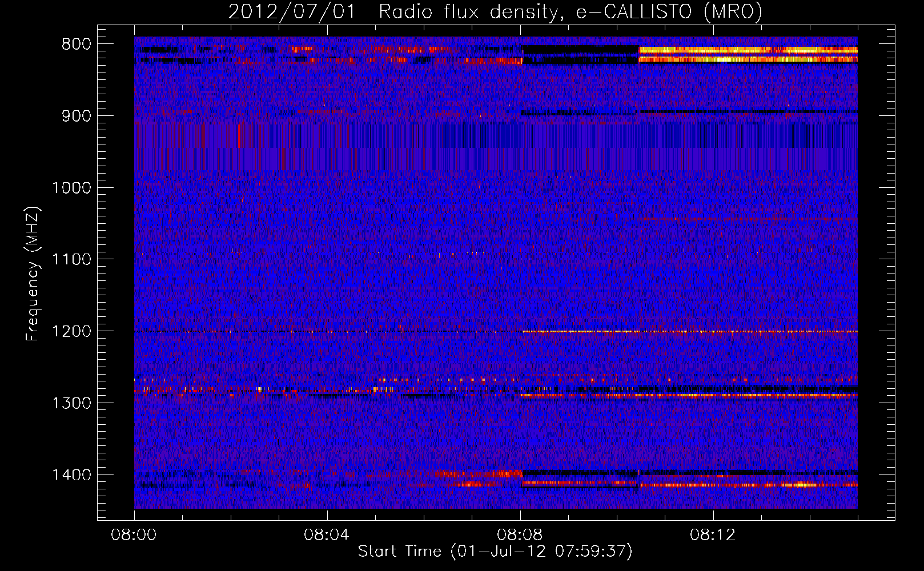
Task: Click the dark-striped band between 900 and 1000 MHz
Action: click(496, 146)
